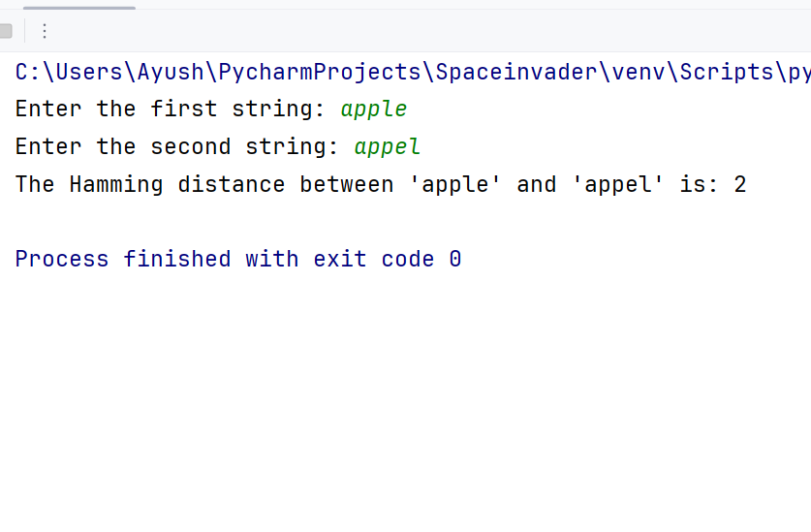Click the green 'apple' input text
This screenshot has width=811, height=532.
374,110
